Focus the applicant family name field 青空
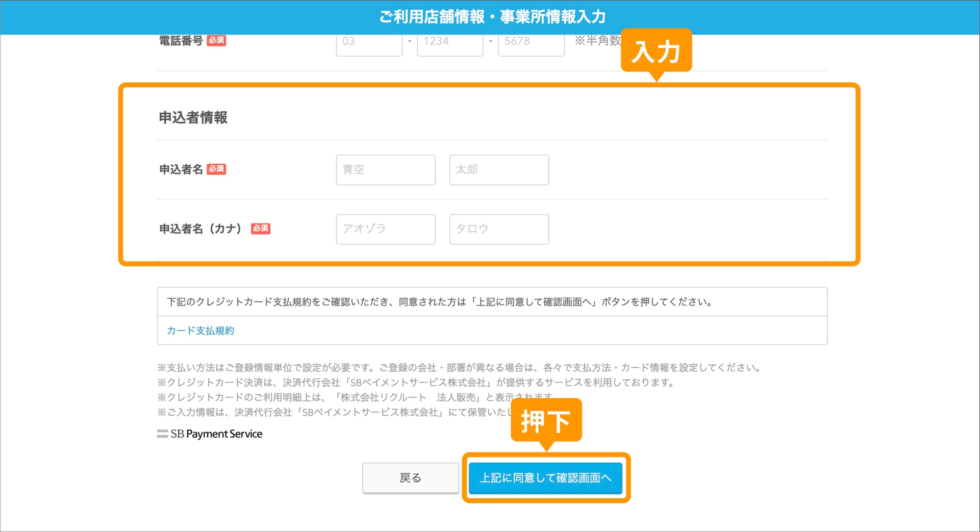 [x=385, y=170]
